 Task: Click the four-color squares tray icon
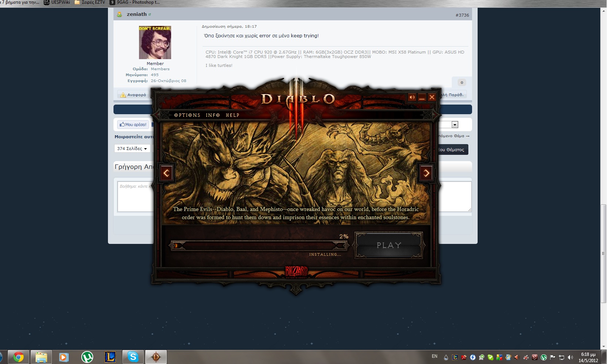(x=499, y=357)
